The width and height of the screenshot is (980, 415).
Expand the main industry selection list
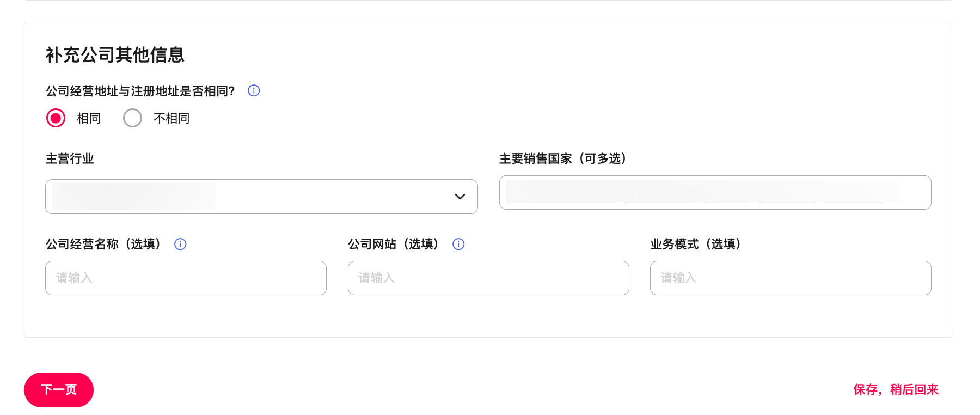261,197
